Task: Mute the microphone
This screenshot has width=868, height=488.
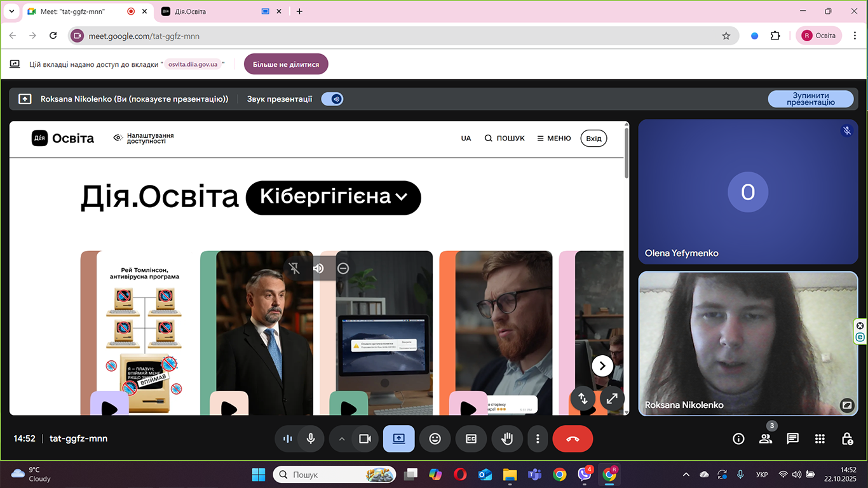Action: [x=311, y=438]
